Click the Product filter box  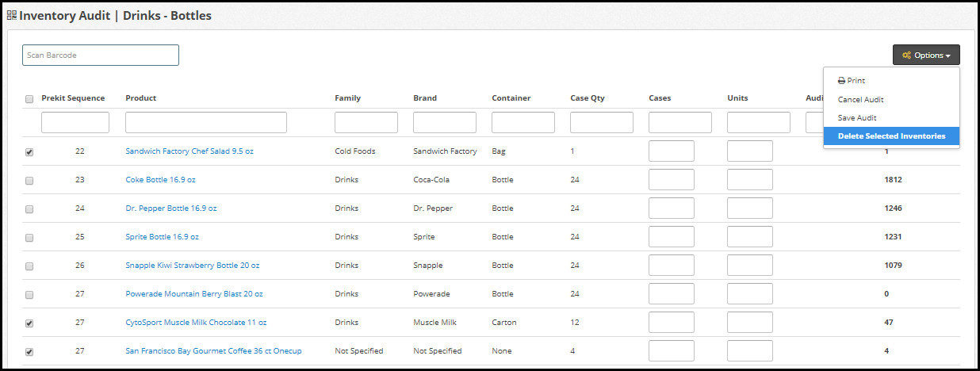(x=206, y=122)
